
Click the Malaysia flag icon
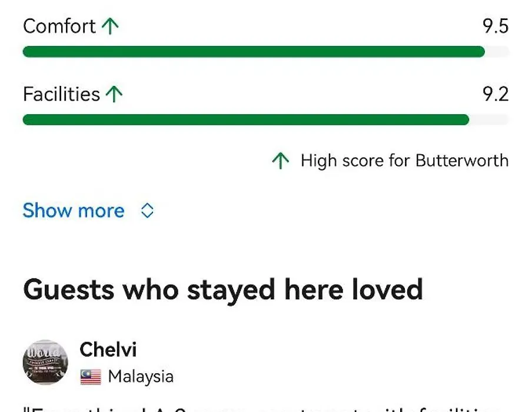click(x=91, y=377)
